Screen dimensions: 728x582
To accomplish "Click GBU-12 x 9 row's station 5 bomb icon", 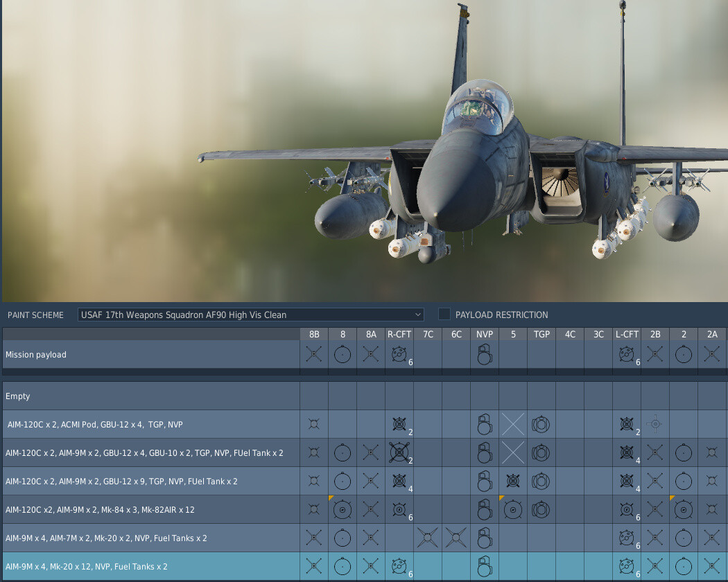I will 513,481.
